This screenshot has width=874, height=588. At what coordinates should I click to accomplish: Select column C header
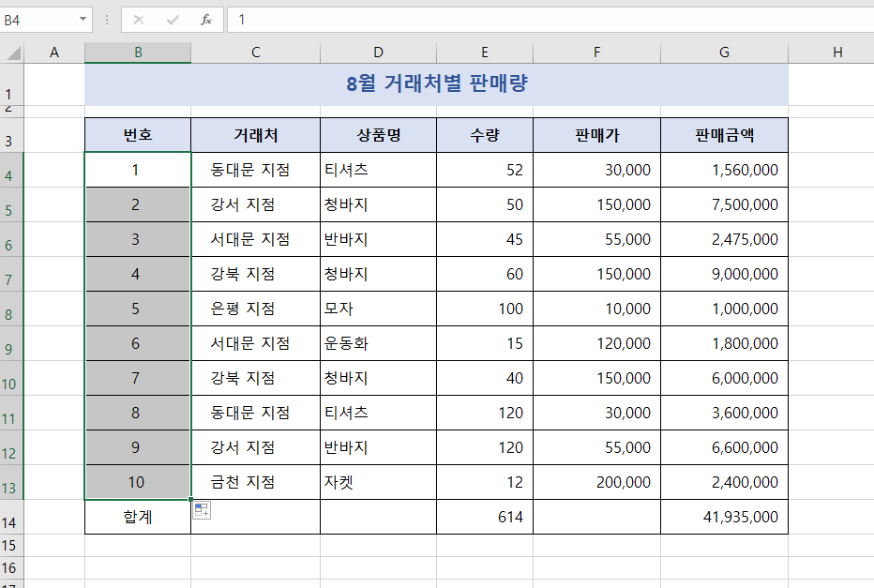255,53
